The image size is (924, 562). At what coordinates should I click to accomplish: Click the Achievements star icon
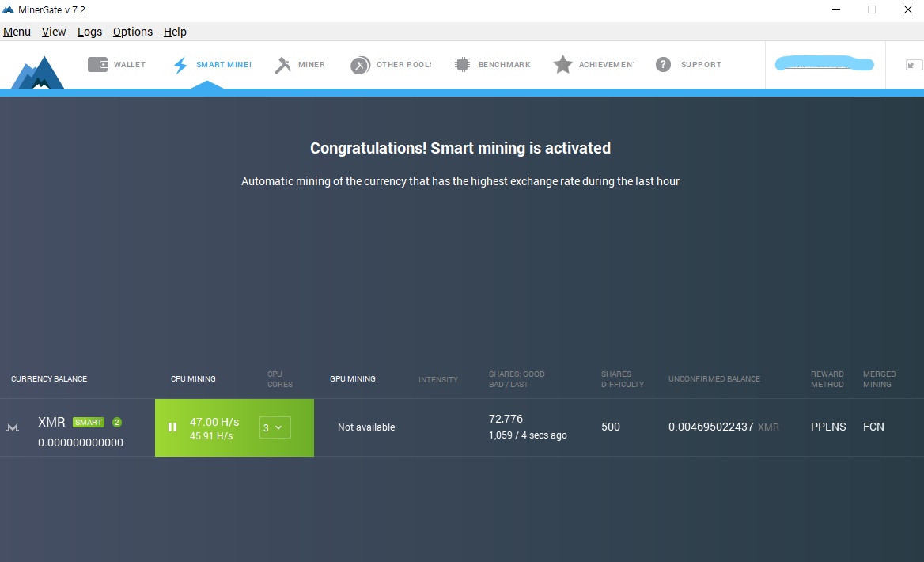[562, 64]
